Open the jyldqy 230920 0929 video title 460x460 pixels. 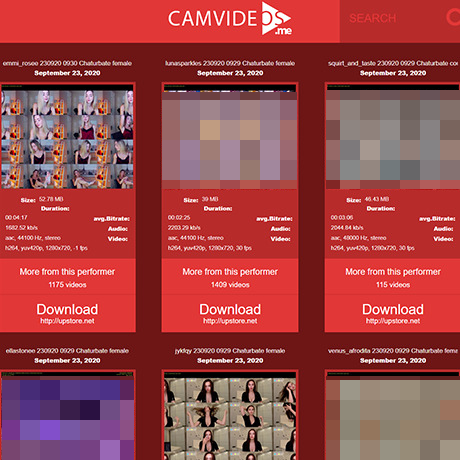(x=230, y=351)
